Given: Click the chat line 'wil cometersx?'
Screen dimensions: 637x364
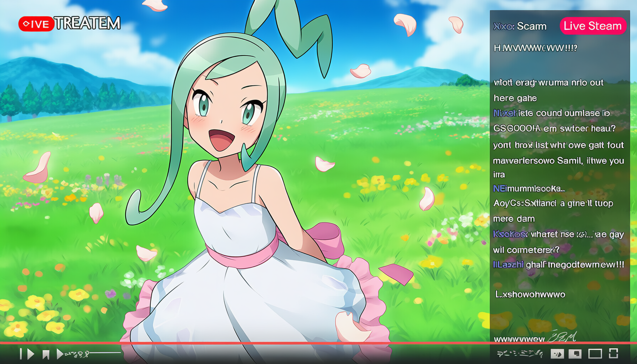Looking at the screenshot, I should [526, 249].
